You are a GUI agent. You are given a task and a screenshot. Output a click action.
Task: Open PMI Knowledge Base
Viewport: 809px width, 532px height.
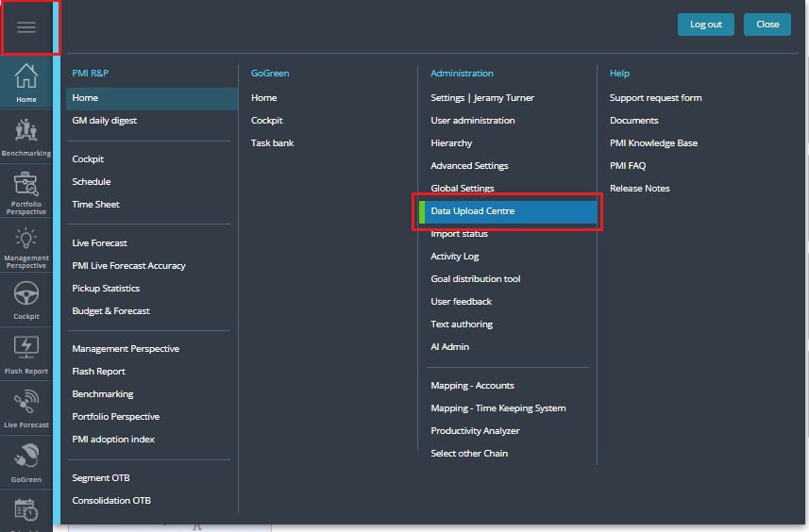click(653, 143)
